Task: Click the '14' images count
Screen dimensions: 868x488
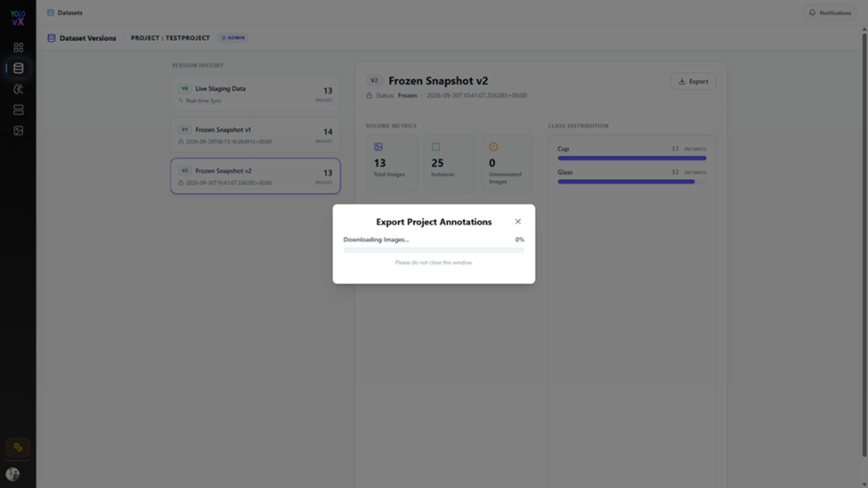Action: coord(328,132)
